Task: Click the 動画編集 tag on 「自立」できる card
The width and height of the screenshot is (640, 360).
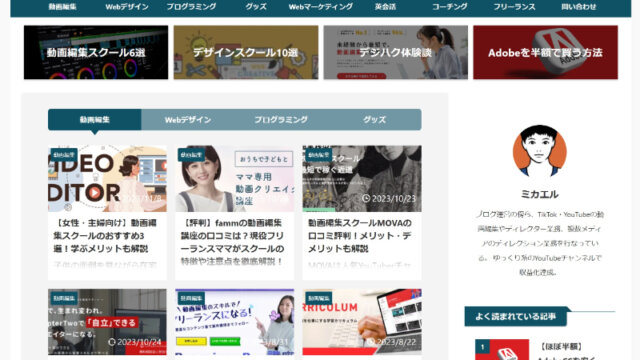Action: point(64,298)
